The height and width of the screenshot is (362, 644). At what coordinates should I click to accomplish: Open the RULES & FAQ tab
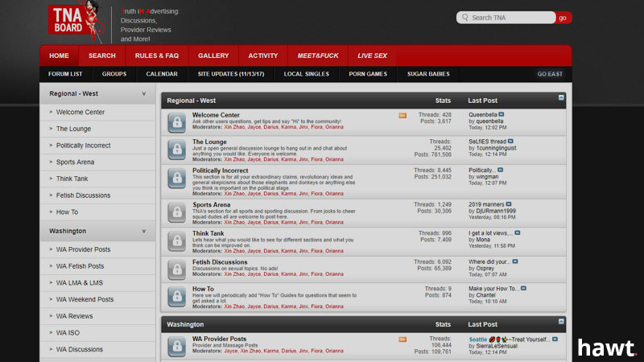(x=157, y=56)
